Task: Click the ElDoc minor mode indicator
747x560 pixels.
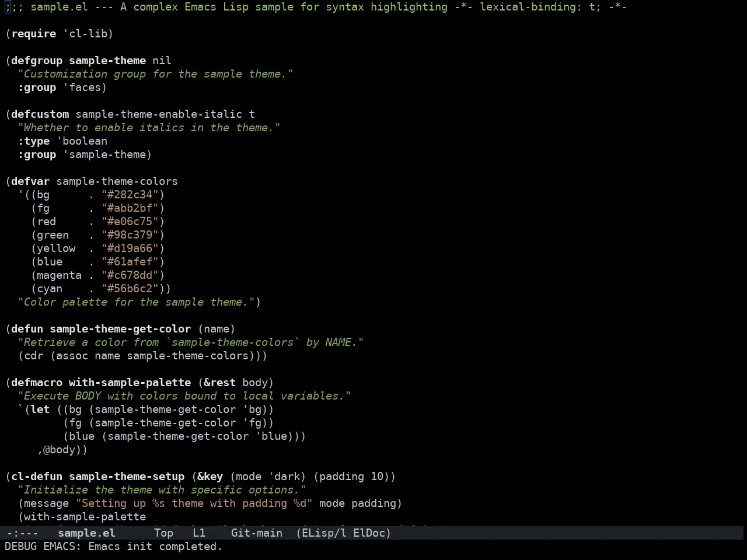Action: [x=369, y=533]
